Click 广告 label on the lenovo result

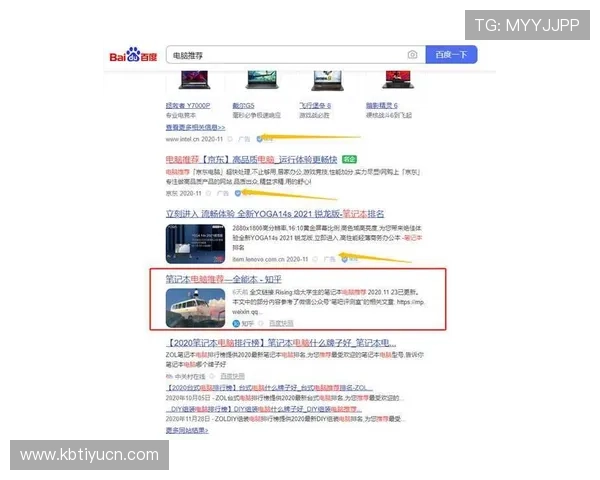coord(329,260)
